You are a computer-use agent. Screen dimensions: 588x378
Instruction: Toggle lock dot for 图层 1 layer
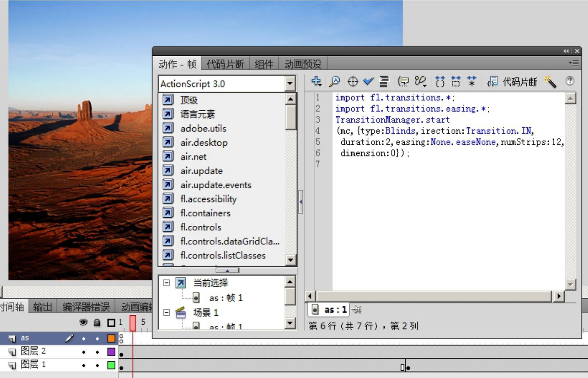(97, 365)
